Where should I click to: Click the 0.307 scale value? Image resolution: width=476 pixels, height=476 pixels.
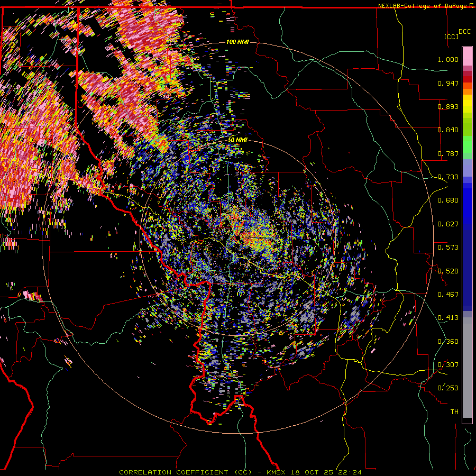tap(448, 365)
